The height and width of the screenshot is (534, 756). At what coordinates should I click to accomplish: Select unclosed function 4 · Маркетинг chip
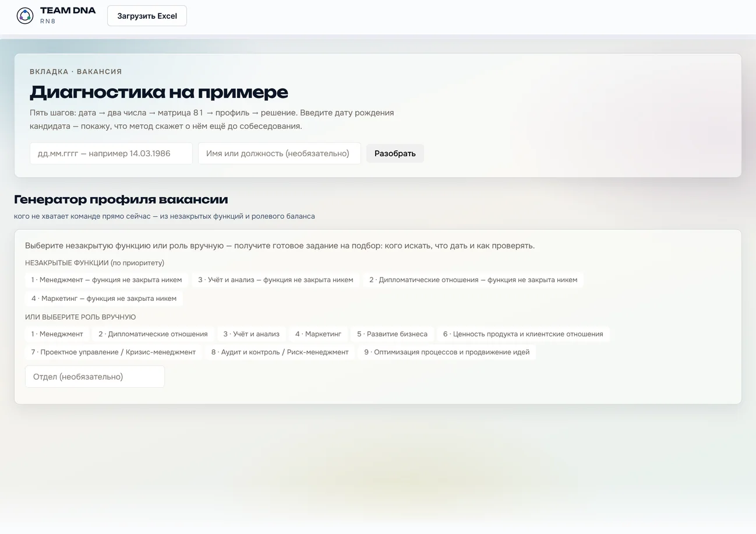104,298
